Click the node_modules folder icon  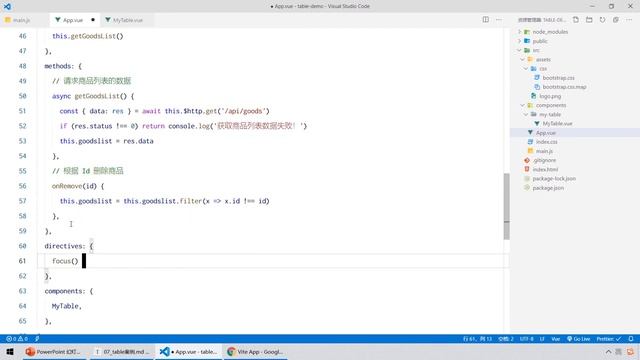(x=527, y=32)
